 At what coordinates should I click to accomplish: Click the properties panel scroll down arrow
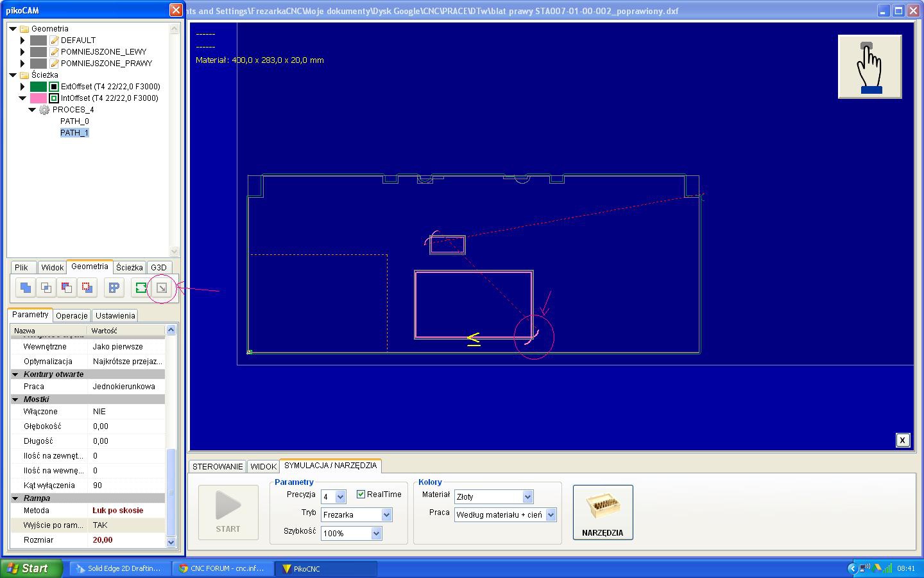[x=171, y=543]
